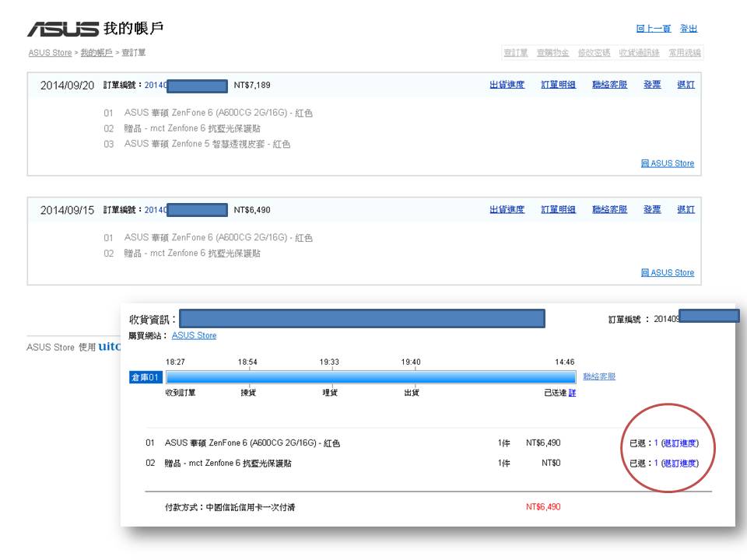747x560 pixels.
Task: View 出貨進度 for the NT$7,189 order
Action: click(507, 85)
